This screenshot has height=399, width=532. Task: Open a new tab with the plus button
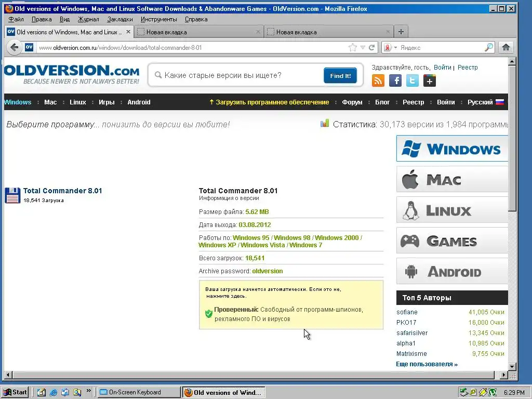click(x=401, y=32)
